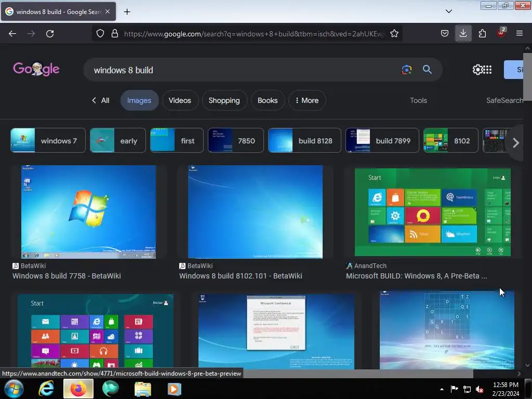Click the Google doodle logo
Screen dimensions: 532x399
tap(36, 69)
